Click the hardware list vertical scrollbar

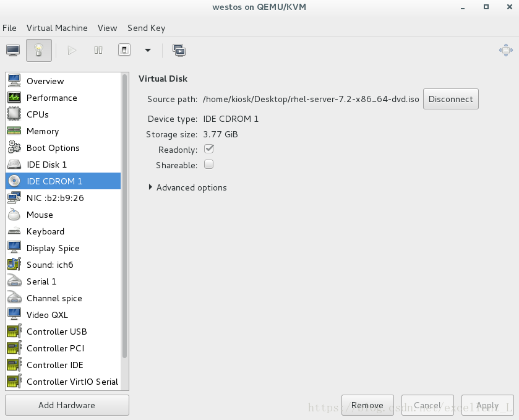(125, 216)
